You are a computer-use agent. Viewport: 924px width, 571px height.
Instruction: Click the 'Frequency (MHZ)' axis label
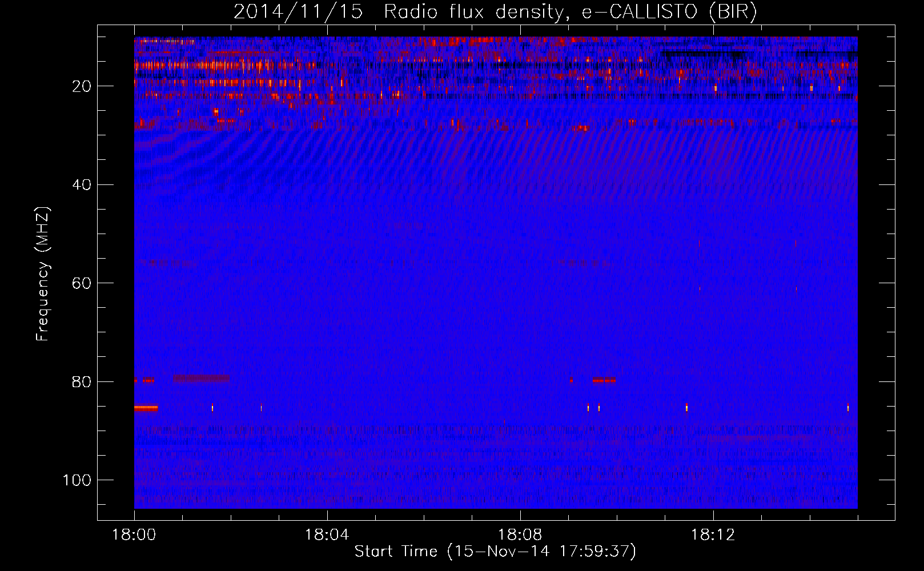(x=43, y=274)
